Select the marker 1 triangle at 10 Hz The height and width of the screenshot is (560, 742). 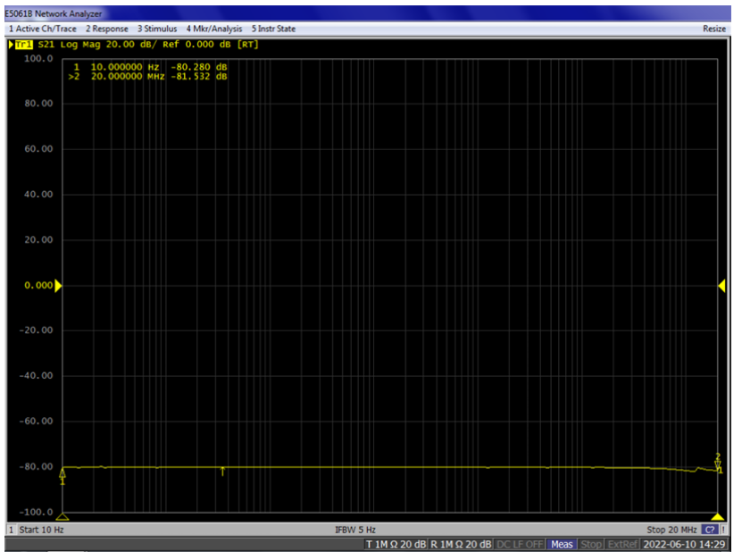pos(63,472)
